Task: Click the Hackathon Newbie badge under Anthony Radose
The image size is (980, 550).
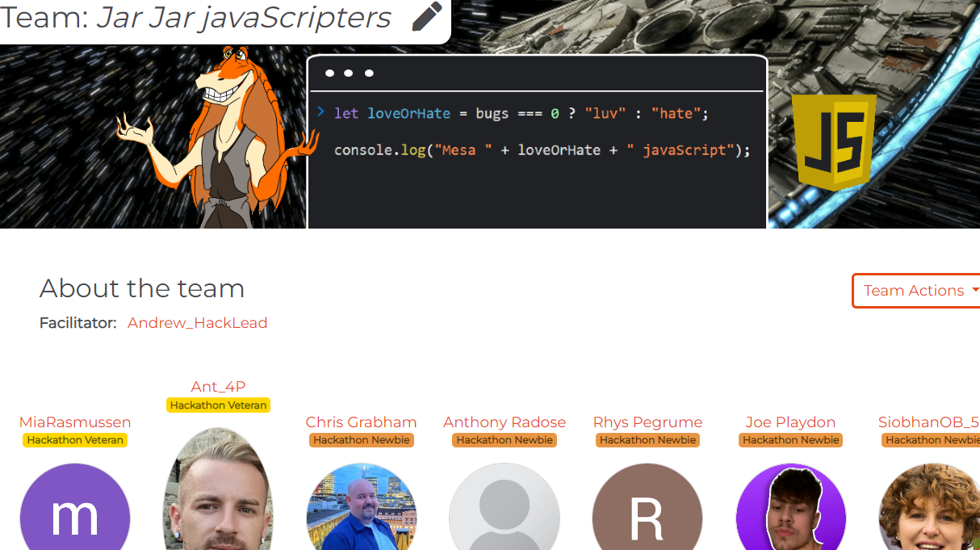Action: coord(505,440)
